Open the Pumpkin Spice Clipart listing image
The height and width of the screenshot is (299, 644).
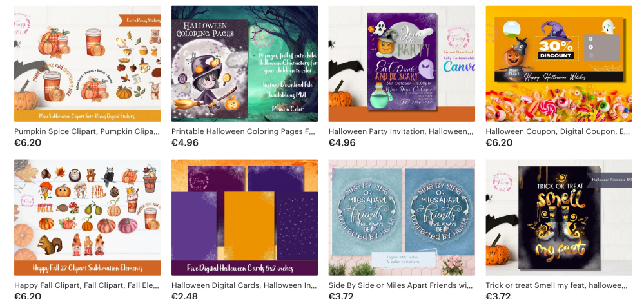[88, 64]
